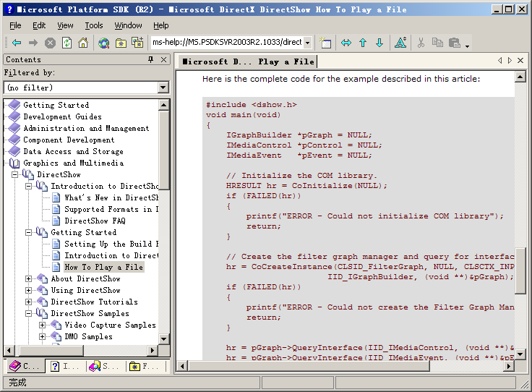This screenshot has height=392, width=532.
Task: Click the Copy icon in toolbar
Action: tap(438, 43)
